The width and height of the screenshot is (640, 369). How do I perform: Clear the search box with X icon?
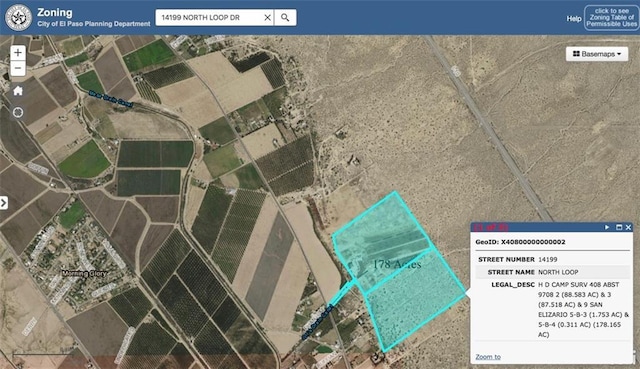coord(267,18)
